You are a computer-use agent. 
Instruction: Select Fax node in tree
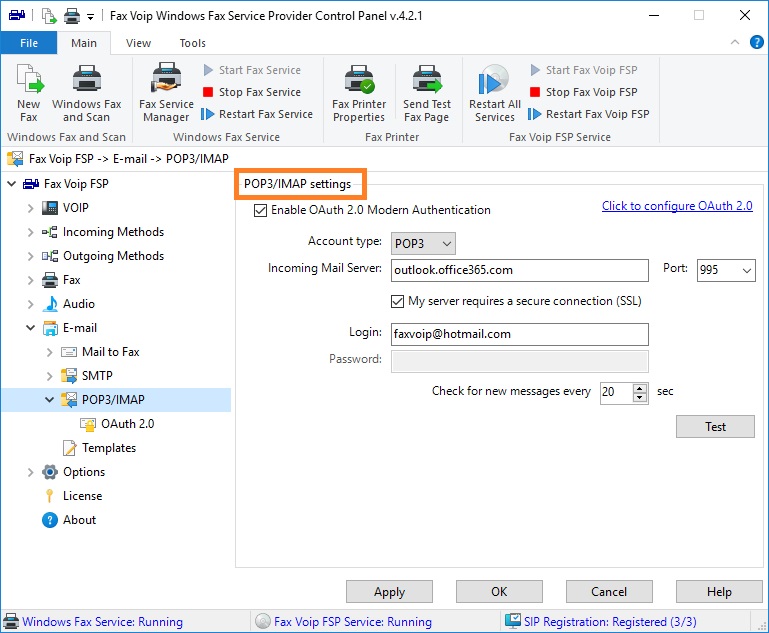coord(72,280)
